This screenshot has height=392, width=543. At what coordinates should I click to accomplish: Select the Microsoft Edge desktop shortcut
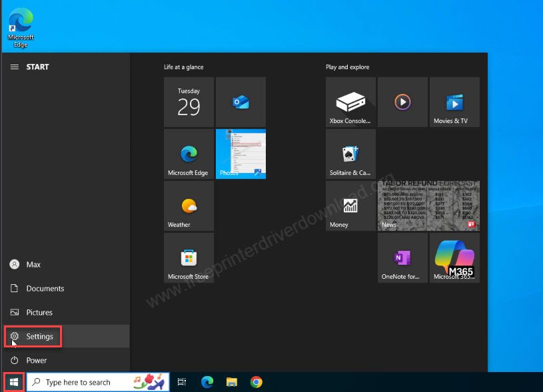(x=21, y=28)
